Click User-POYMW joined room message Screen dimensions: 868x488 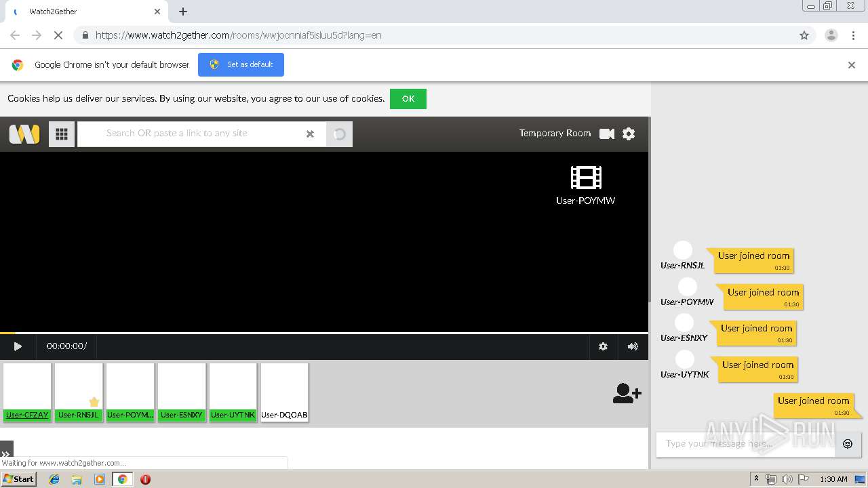(x=764, y=297)
